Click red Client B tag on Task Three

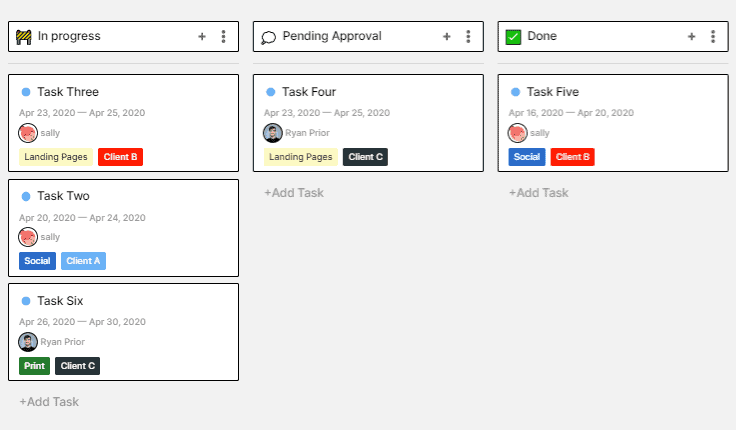[x=120, y=157]
